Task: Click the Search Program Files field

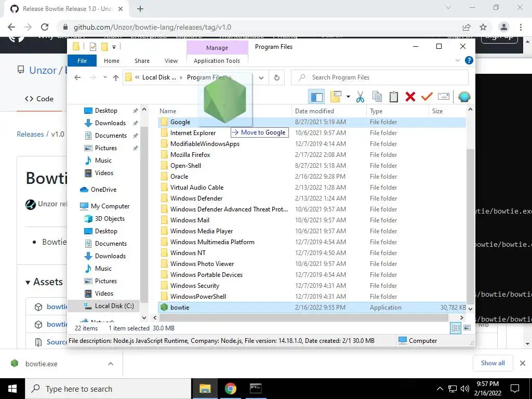Action: [x=380, y=78]
